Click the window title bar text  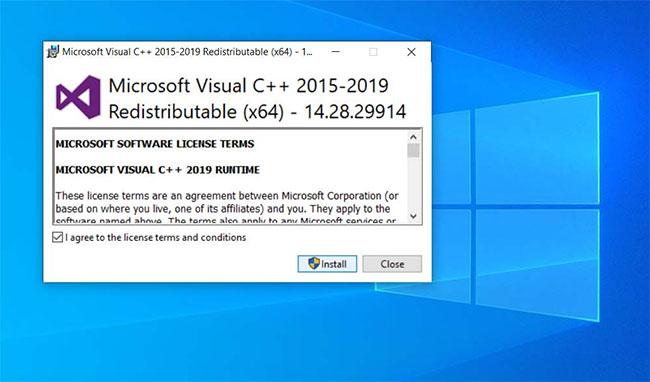click(187, 52)
